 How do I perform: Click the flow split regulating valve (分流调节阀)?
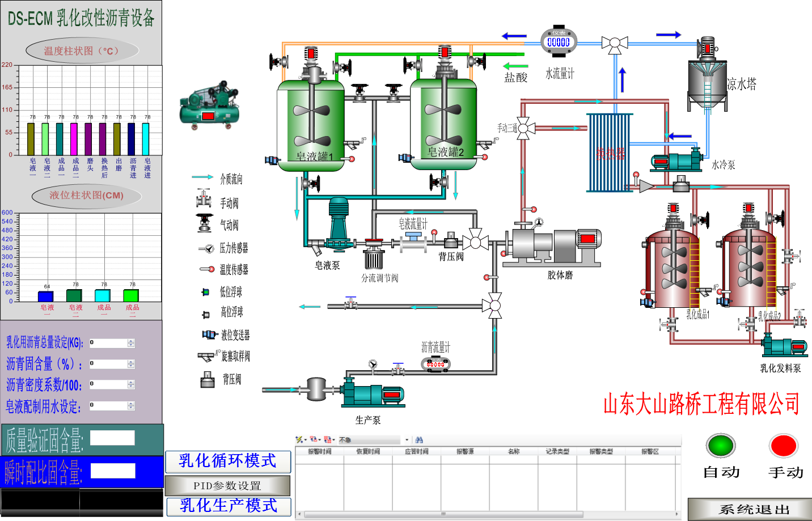pos(374,253)
